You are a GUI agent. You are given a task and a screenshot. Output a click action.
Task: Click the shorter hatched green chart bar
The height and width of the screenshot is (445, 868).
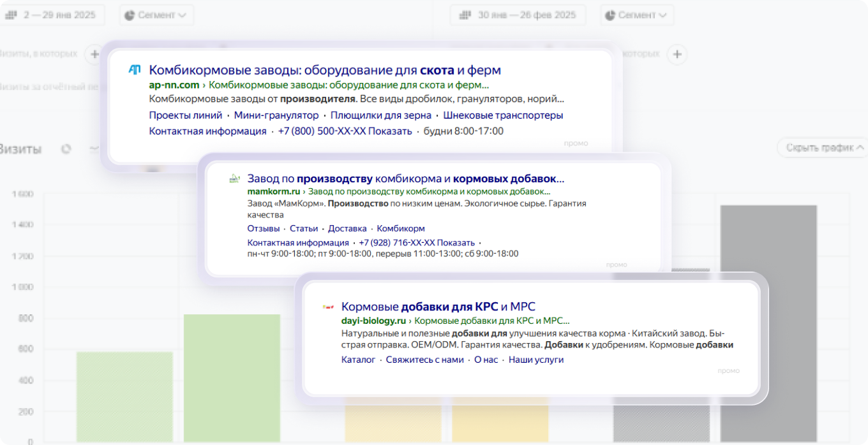[x=124, y=397]
